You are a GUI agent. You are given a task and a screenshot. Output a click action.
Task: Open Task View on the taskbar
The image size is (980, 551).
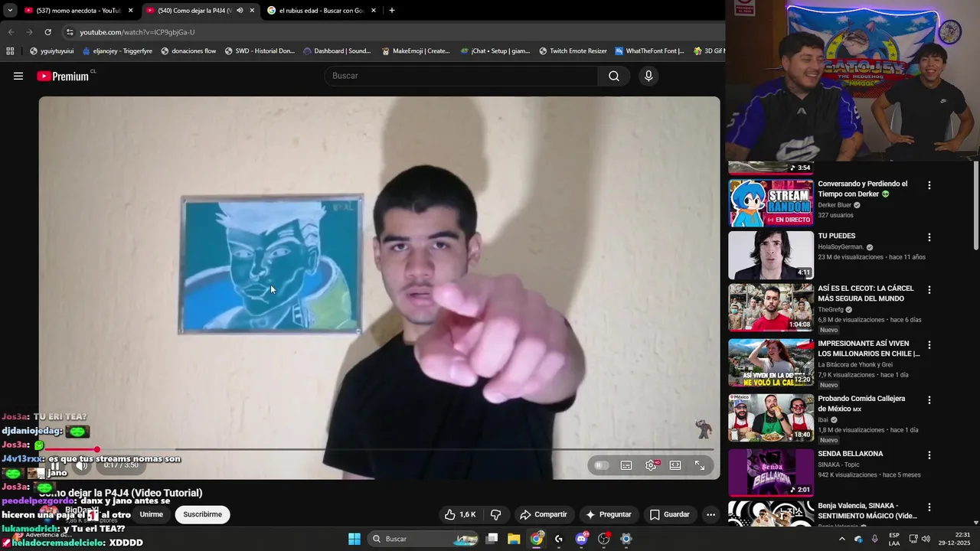click(x=492, y=539)
